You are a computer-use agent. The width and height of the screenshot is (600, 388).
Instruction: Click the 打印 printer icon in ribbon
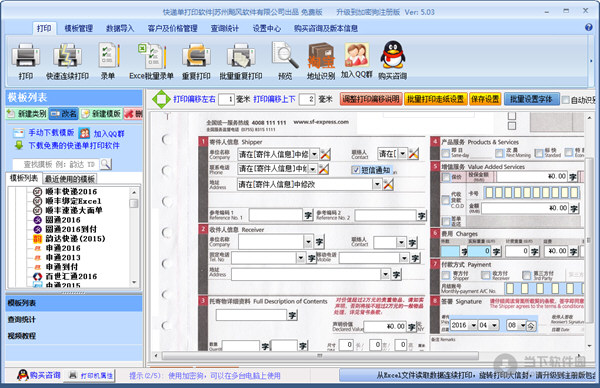click(26, 61)
